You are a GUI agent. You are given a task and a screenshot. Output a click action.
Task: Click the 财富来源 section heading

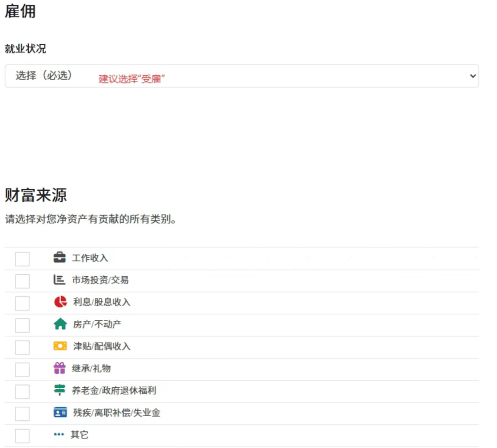[x=36, y=195]
